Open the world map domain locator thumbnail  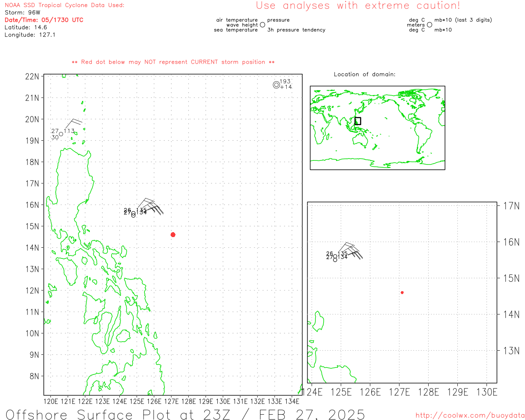click(x=377, y=128)
